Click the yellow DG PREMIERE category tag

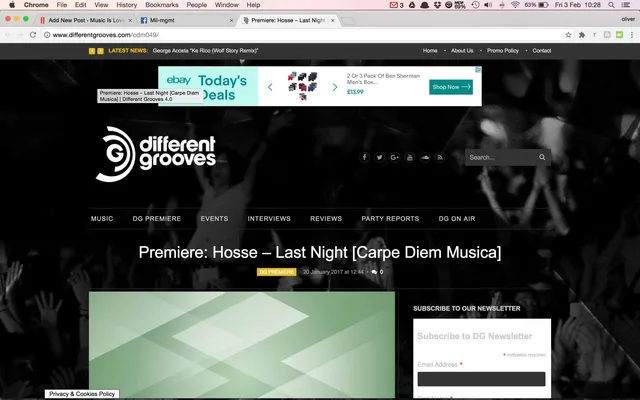pyautogui.click(x=276, y=272)
